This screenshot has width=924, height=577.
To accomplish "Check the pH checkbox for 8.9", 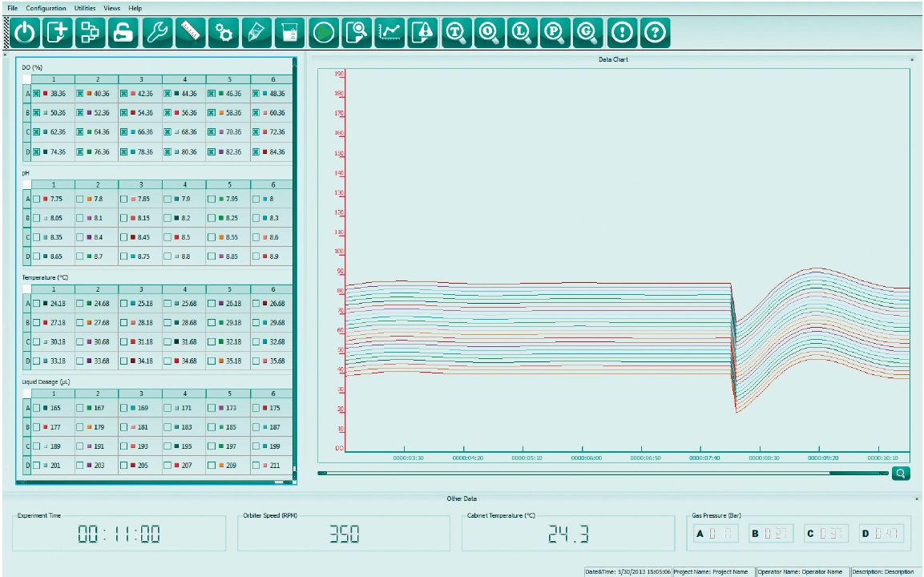I will tap(256, 257).
